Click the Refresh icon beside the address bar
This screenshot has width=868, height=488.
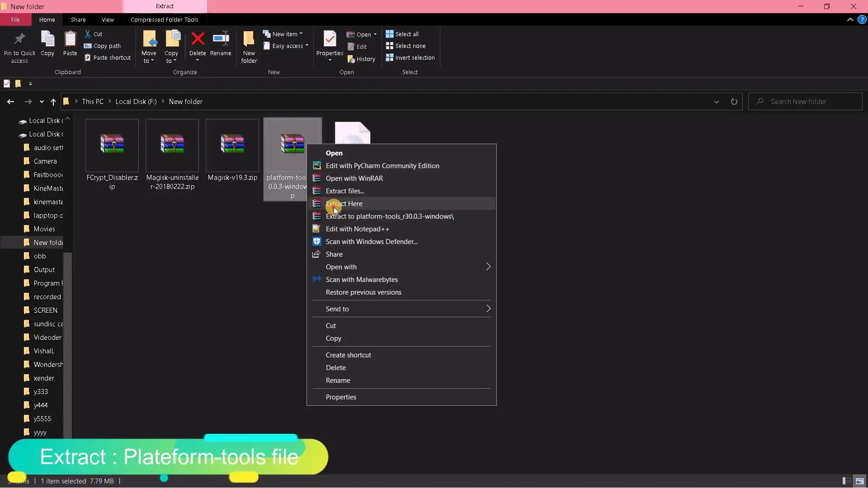coord(734,102)
